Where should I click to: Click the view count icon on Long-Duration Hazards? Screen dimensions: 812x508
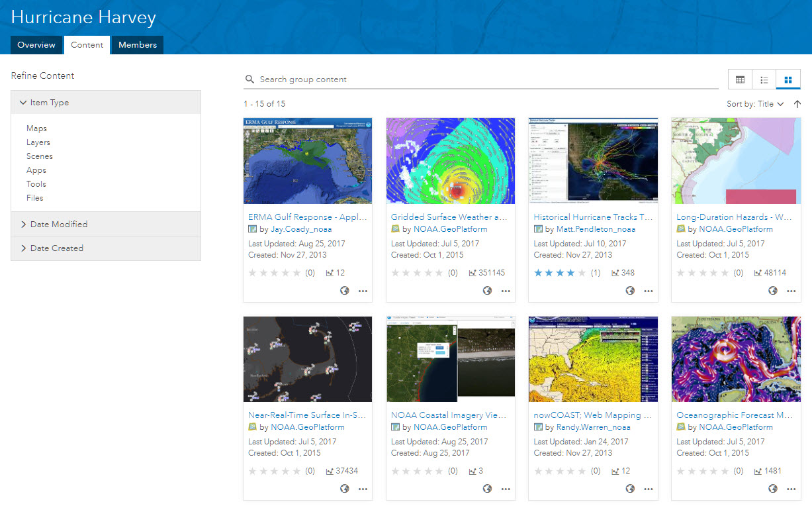[x=758, y=273]
